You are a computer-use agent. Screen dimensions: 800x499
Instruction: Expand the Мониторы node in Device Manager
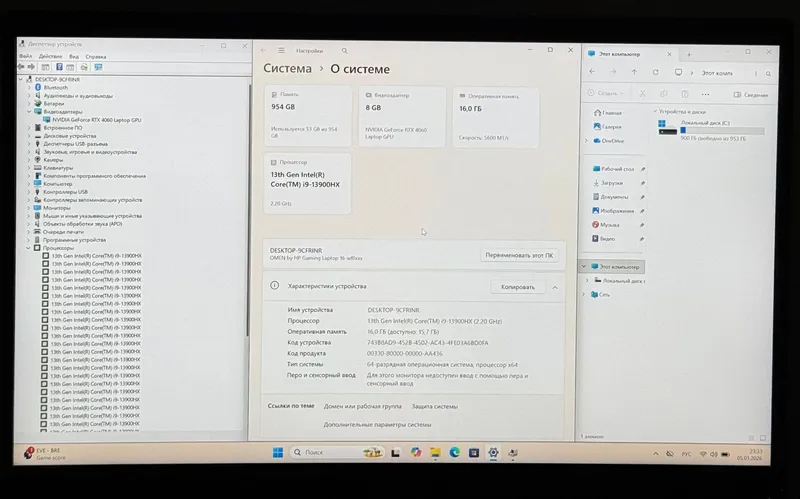point(29,208)
